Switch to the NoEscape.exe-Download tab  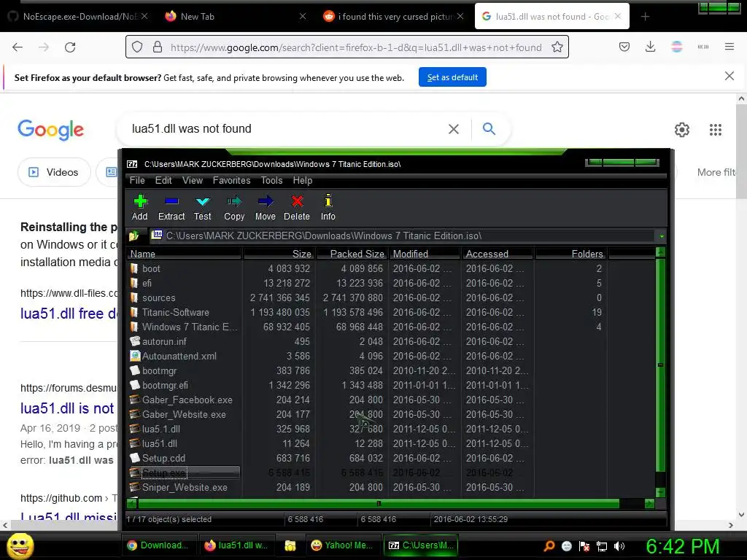pyautogui.click(x=79, y=17)
